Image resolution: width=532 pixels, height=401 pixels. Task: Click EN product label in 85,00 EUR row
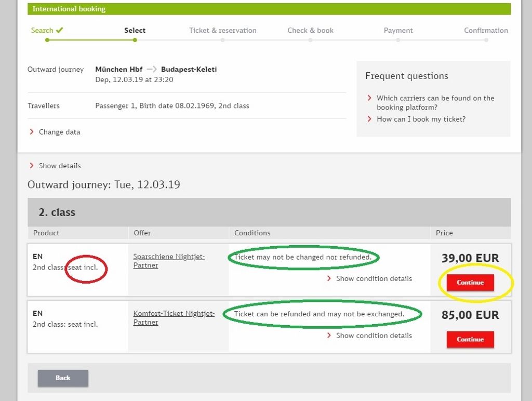coord(37,313)
